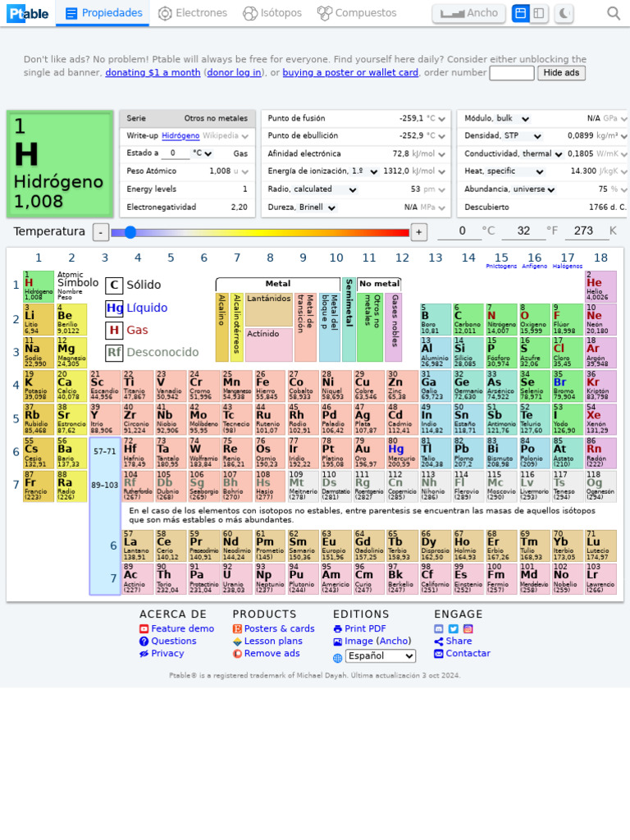Select the Mercury (Hg) element cell
The width and height of the screenshot is (630, 840).
402,452
